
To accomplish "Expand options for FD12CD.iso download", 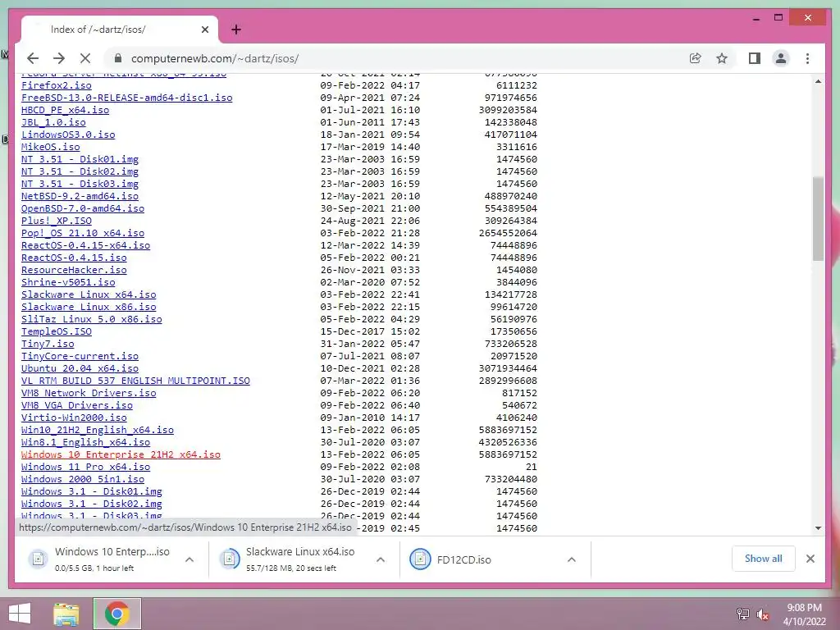I will 572,559.
